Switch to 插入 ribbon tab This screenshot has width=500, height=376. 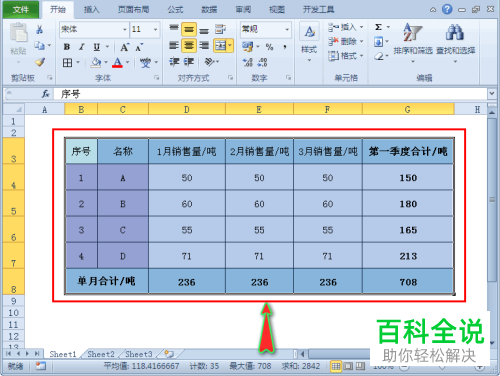pos(91,10)
